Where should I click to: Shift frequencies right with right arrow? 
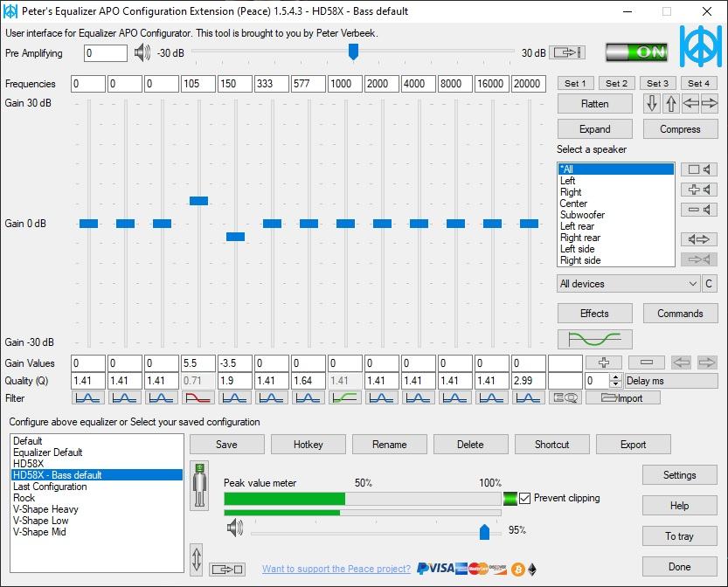coord(710,103)
